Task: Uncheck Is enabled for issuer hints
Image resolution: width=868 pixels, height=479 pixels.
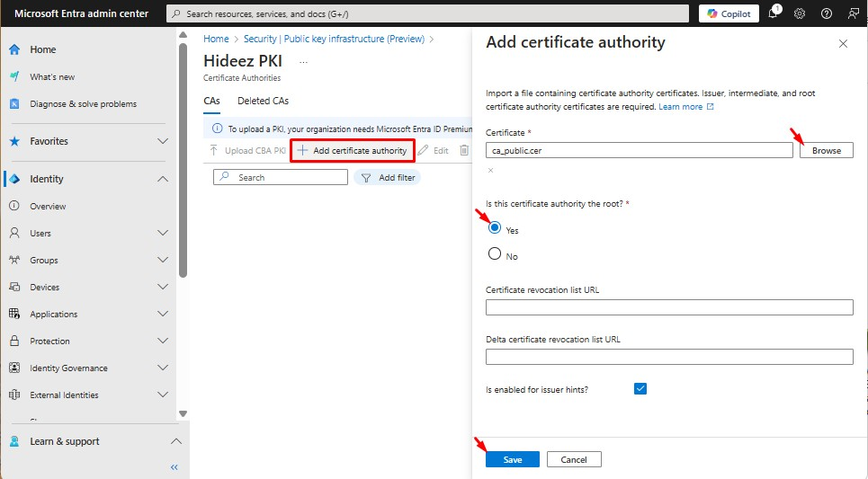Action: coord(640,388)
